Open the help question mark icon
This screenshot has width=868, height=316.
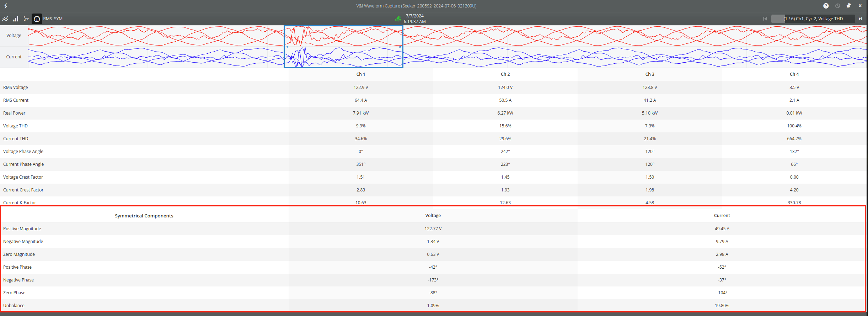(x=826, y=6)
